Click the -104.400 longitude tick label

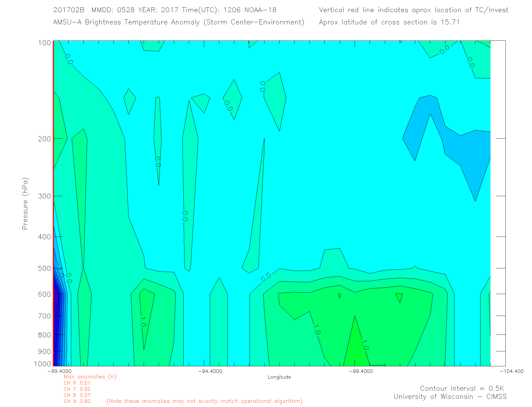(x=511, y=371)
